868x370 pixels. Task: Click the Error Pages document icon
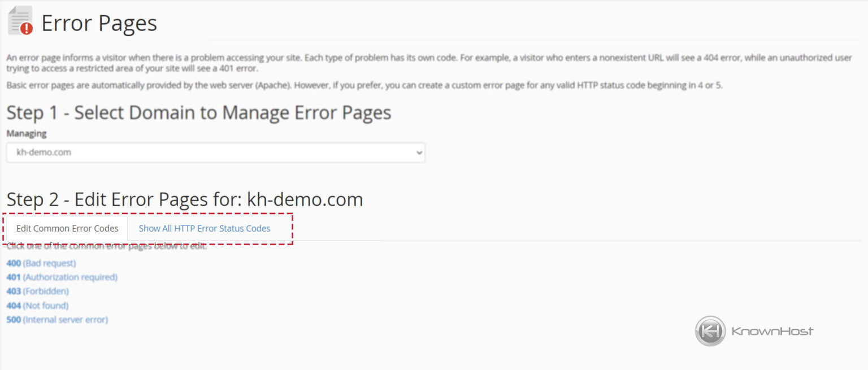point(18,19)
